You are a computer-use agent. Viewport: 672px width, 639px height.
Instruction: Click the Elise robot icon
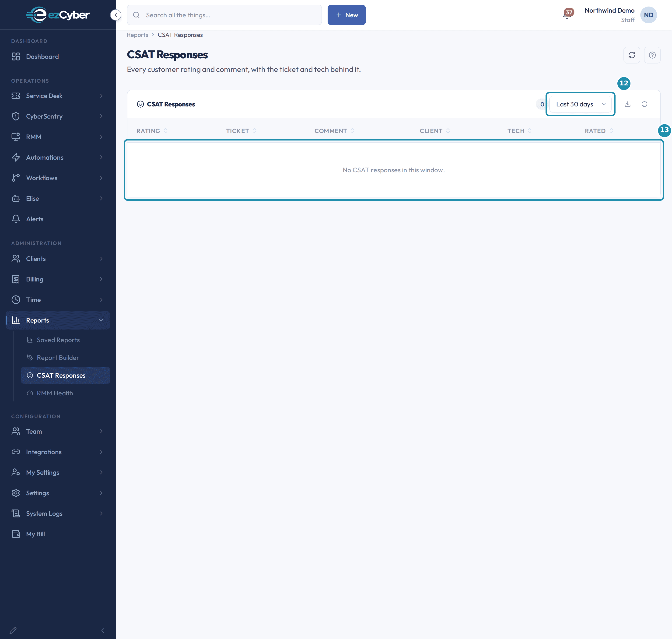[x=16, y=198]
